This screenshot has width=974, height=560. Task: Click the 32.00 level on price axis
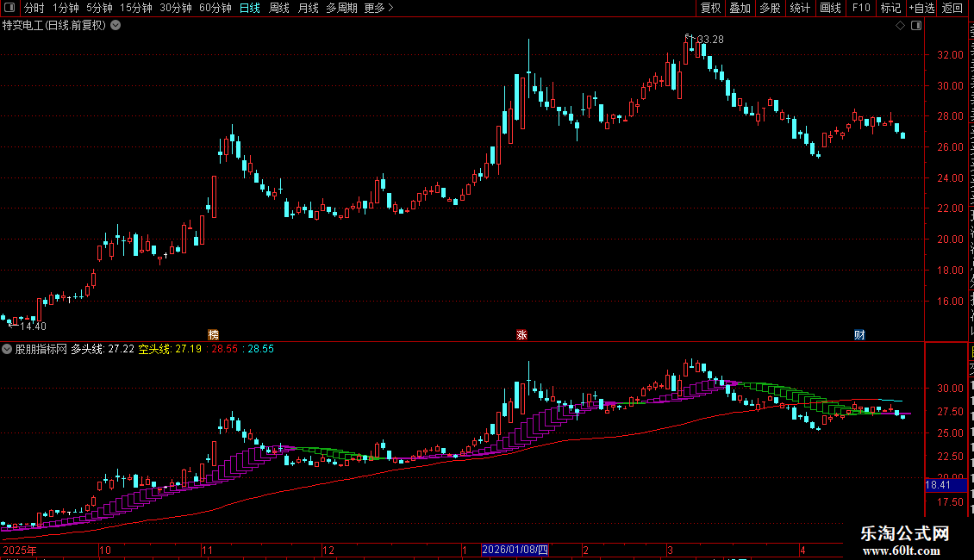951,54
